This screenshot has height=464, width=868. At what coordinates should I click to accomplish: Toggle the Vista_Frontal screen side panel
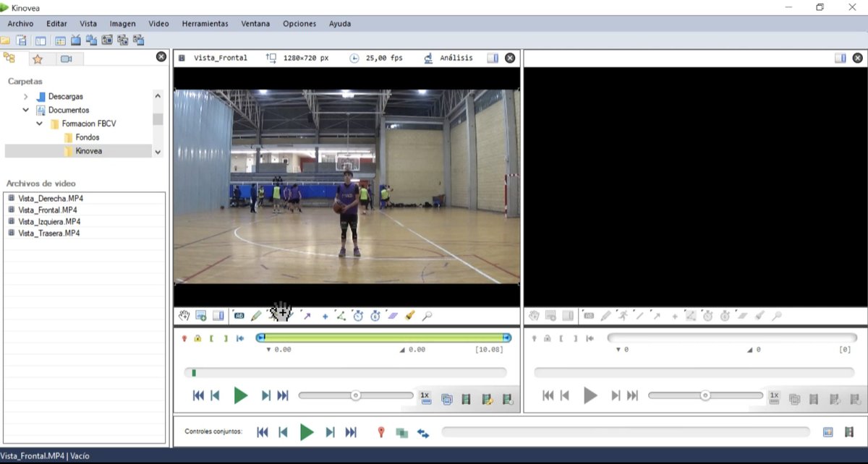pyautogui.click(x=493, y=58)
